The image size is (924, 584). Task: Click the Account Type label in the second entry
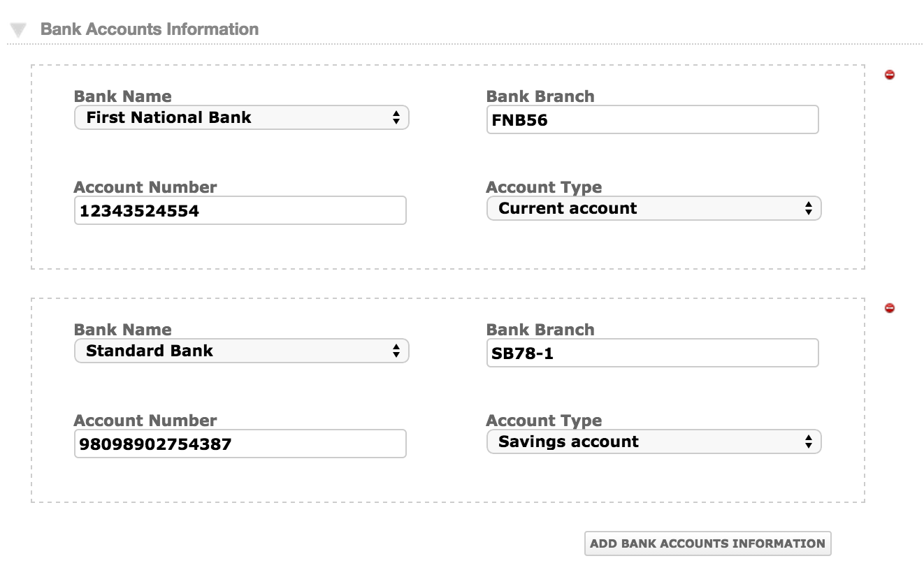[x=544, y=420]
